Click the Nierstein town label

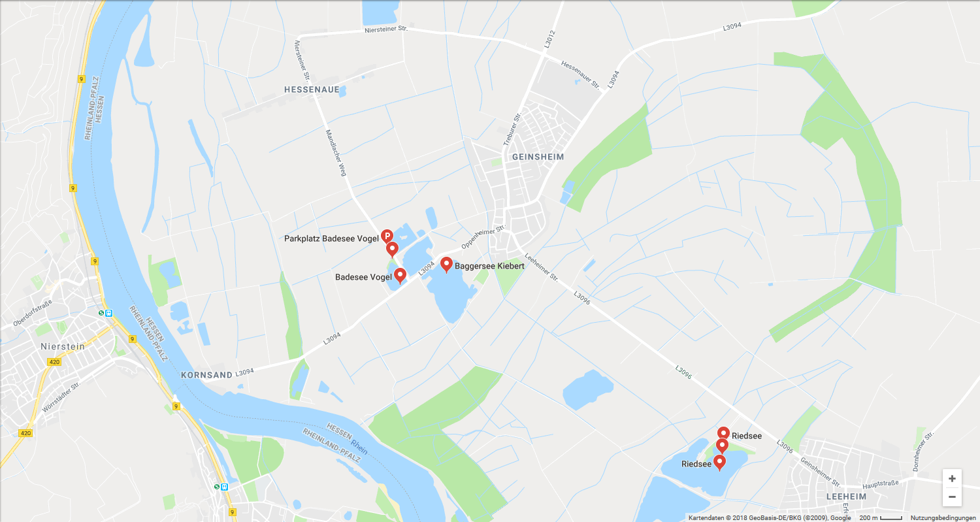pyautogui.click(x=63, y=346)
